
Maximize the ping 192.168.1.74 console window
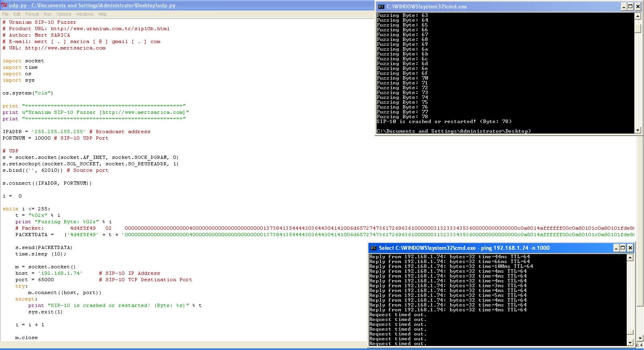623,248
